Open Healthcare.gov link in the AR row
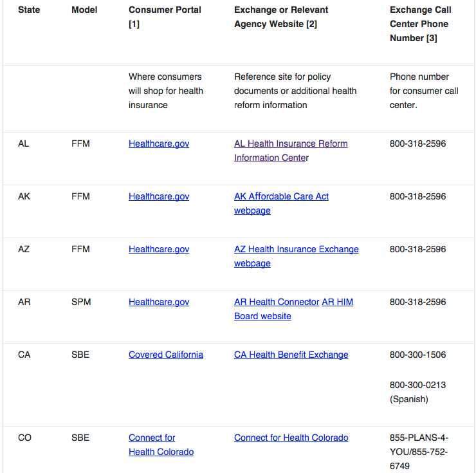476x473 pixels. click(x=159, y=302)
